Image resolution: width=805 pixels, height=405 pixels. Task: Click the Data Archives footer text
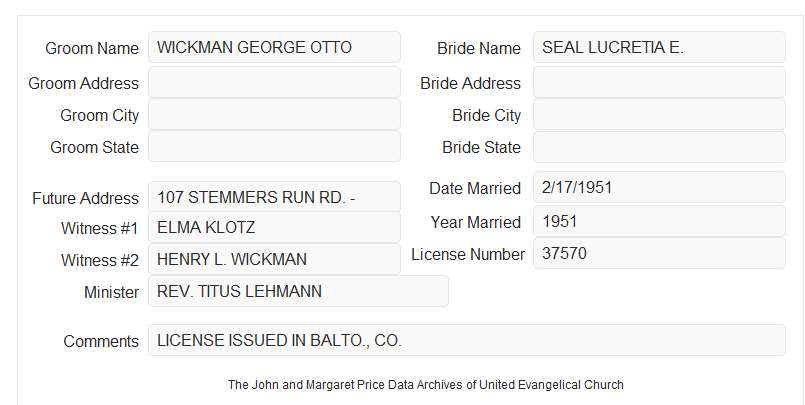coord(426,385)
